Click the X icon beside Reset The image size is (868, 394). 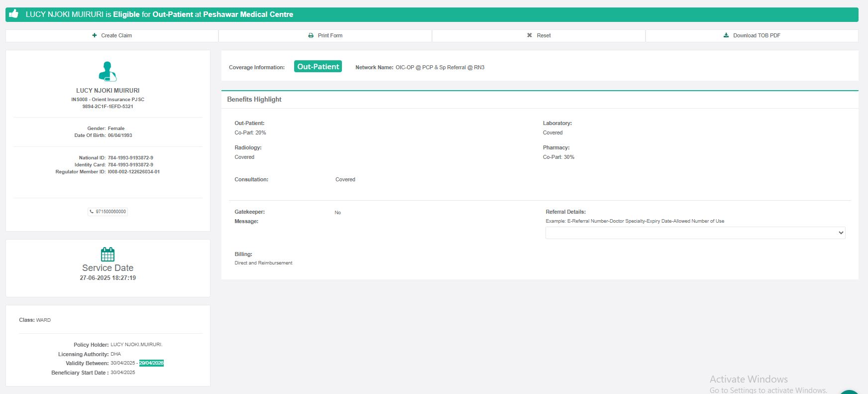[x=530, y=35]
